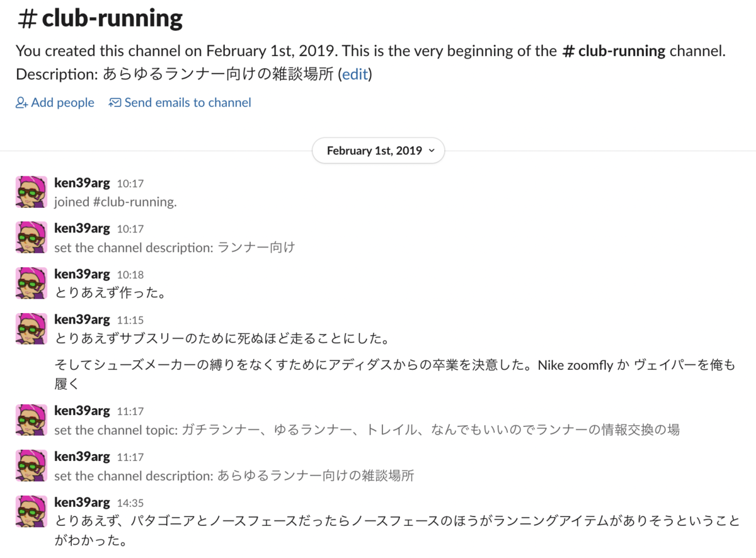Click avatar beside first description-set message
This screenshot has height=558, width=756.
31,237
